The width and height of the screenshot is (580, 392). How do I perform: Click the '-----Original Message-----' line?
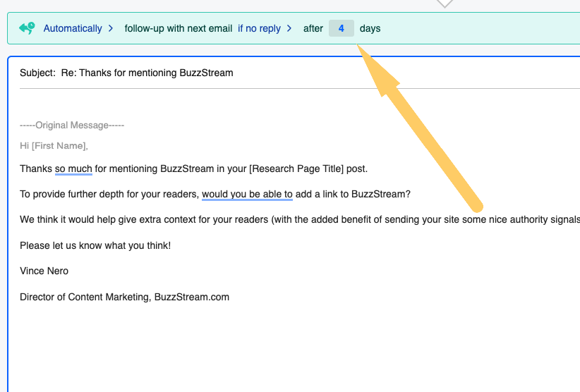[x=72, y=125]
